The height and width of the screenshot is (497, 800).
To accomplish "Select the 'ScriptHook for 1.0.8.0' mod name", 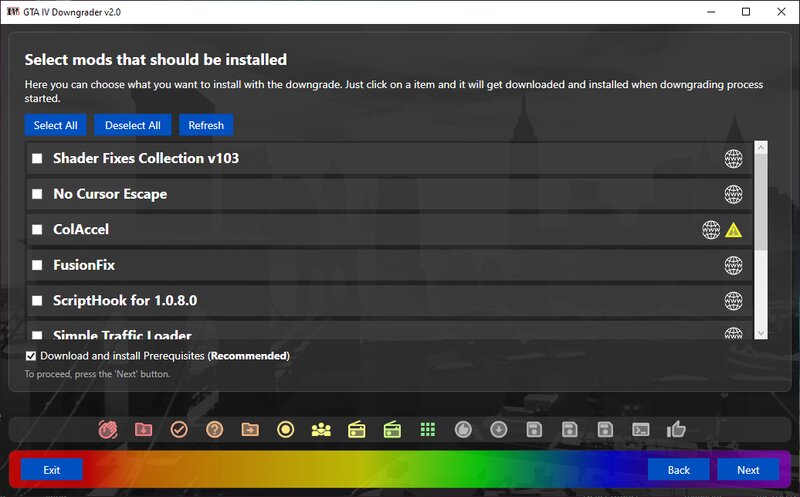I will 125,301.
